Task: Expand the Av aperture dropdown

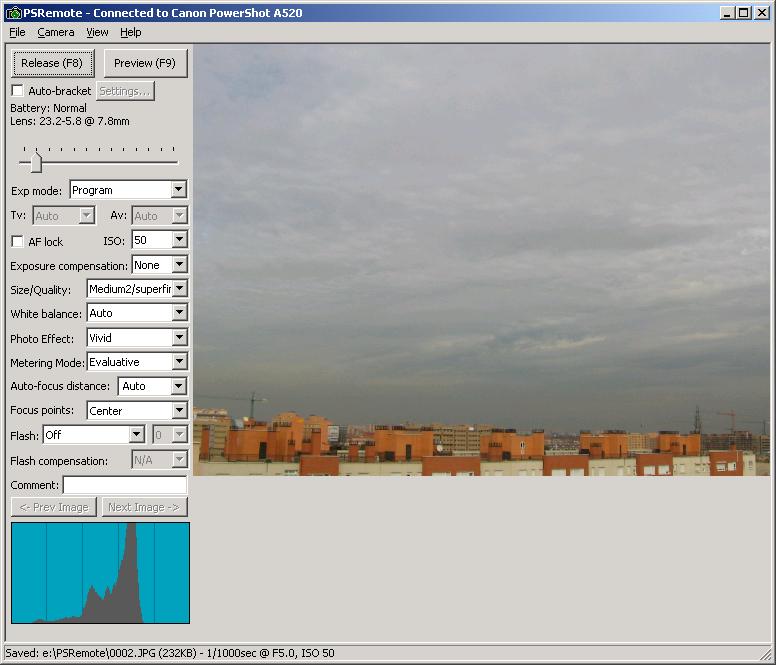Action: pyautogui.click(x=179, y=216)
